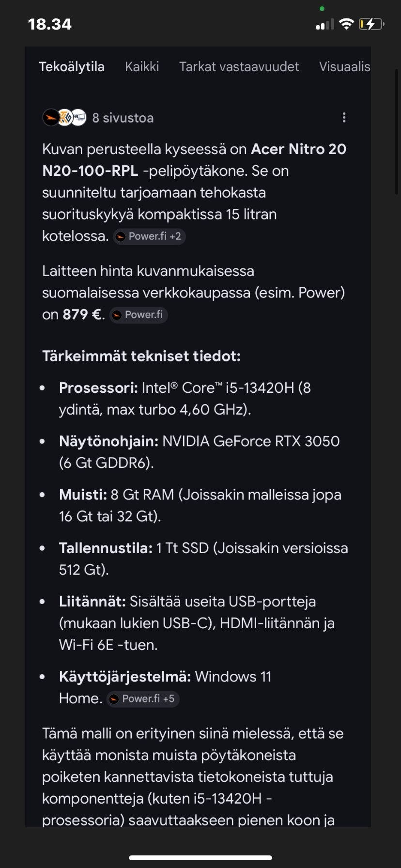Open the Kaikki tab
Viewport: 401px width, 868px height.
tap(142, 67)
